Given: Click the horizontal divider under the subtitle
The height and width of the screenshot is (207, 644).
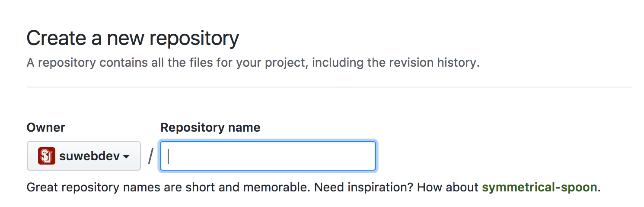Looking at the screenshot, I should pos(329,87).
